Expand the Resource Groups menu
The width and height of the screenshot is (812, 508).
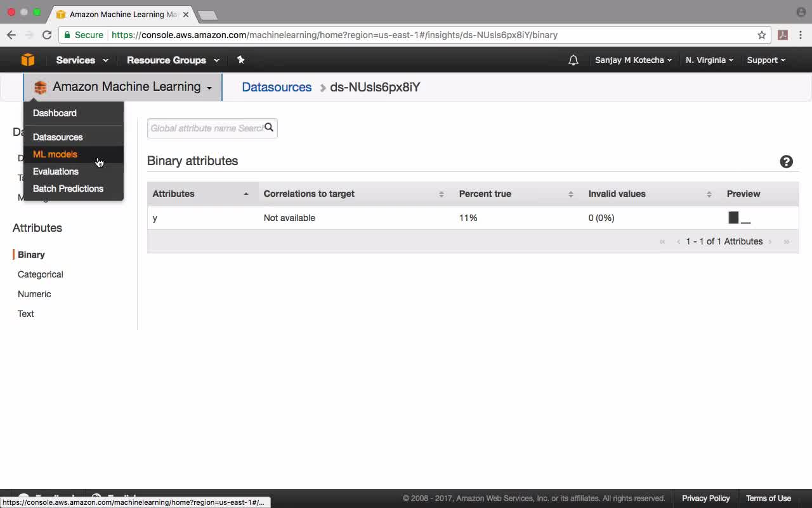tap(173, 60)
